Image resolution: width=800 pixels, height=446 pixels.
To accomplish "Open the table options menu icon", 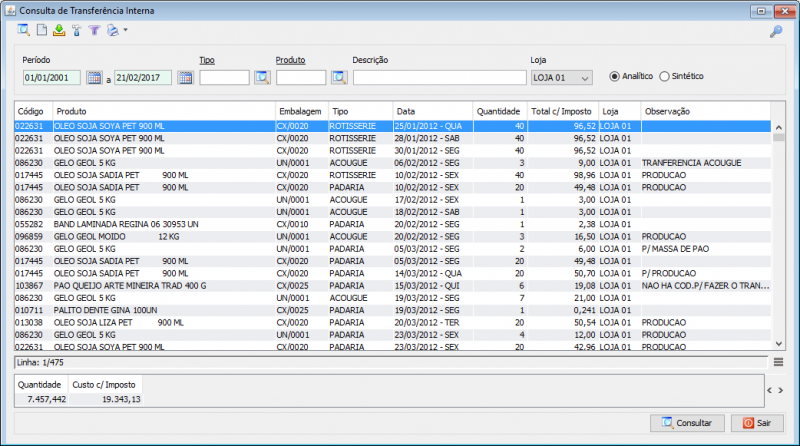I will pyautogui.click(x=778, y=362).
